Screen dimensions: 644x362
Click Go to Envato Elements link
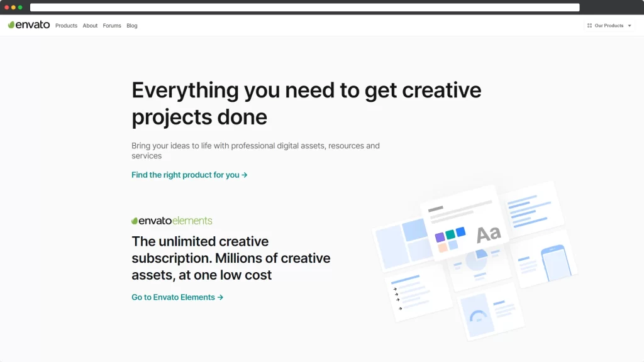click(177, 297)
